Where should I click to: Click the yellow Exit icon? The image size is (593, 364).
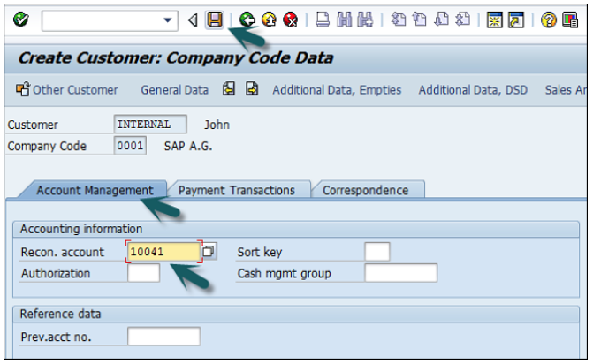266,19
